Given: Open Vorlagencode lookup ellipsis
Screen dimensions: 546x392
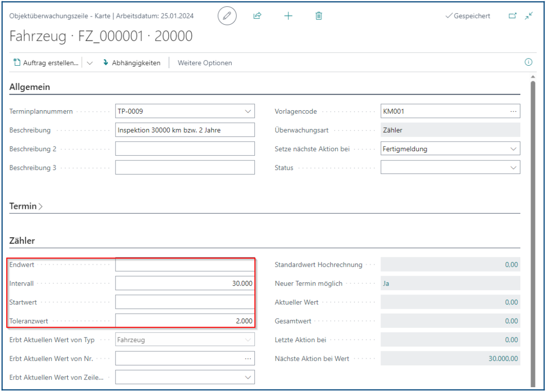Looking at the screenshot, I should [x=513, y=111].
